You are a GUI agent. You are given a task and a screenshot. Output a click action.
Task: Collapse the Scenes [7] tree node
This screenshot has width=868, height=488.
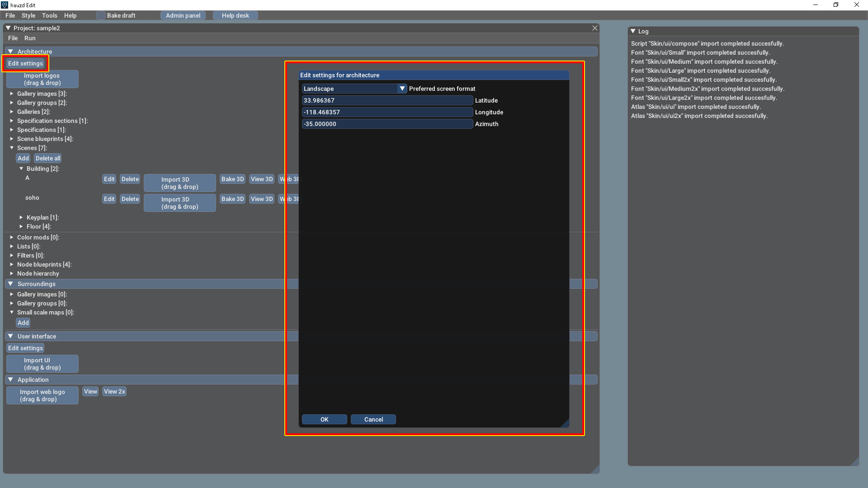pyautogui.click(x=12, y=148)
